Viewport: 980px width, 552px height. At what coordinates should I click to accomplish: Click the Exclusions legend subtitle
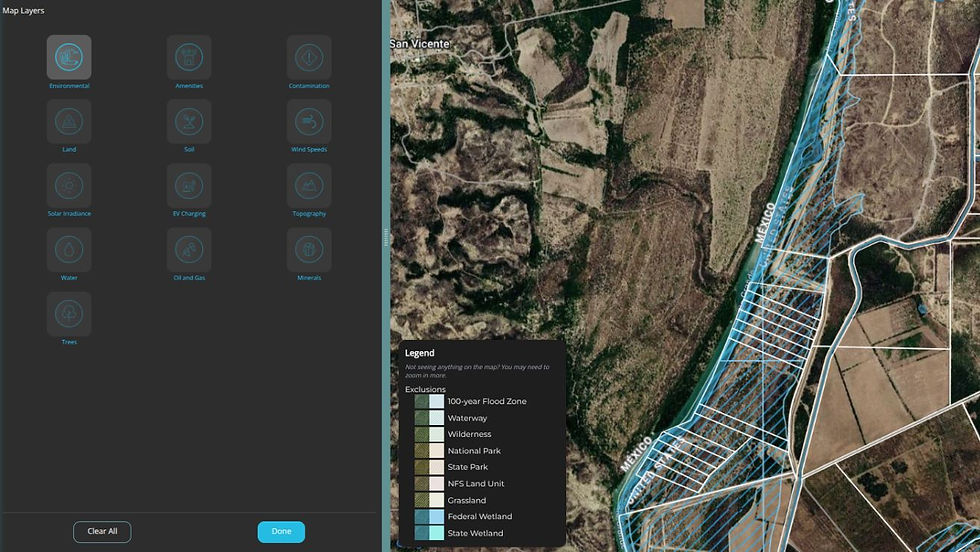(425, 389)
